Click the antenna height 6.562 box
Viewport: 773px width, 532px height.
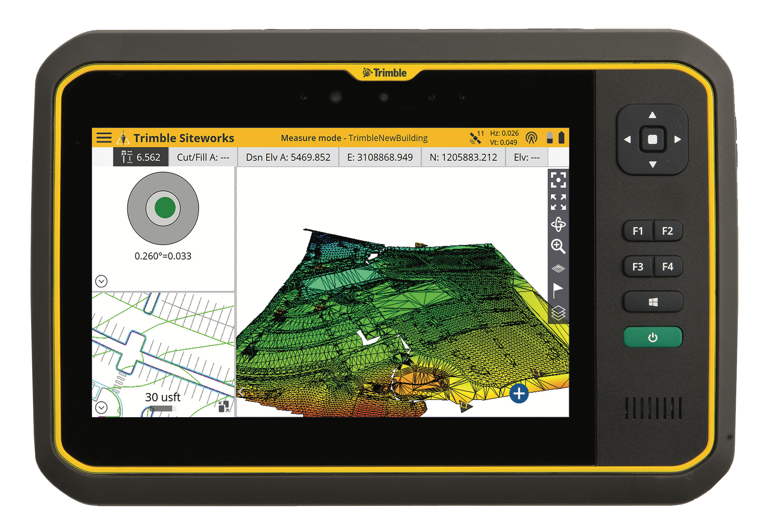141,157
